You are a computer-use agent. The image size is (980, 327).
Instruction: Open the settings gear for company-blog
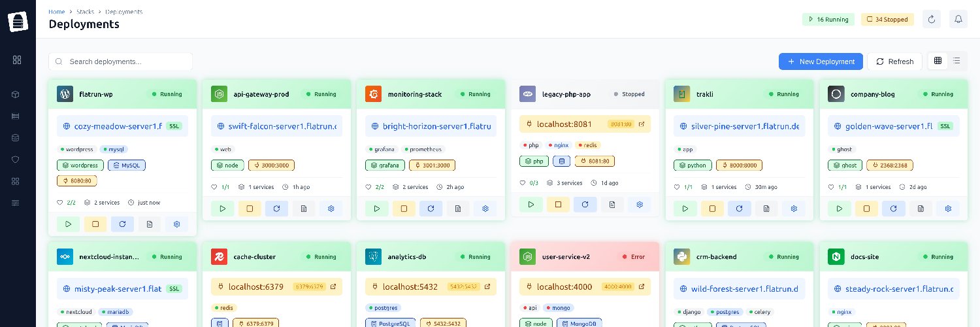pyautogui.click(x=947, y=209)
